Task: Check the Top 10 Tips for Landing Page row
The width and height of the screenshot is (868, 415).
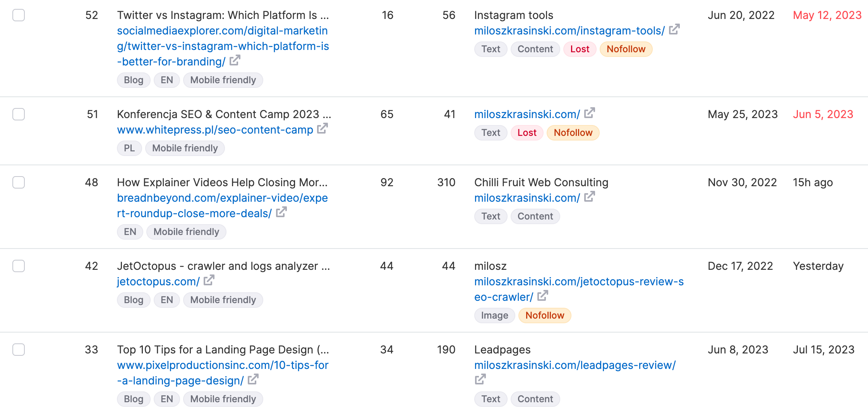Action: point(19,350)
